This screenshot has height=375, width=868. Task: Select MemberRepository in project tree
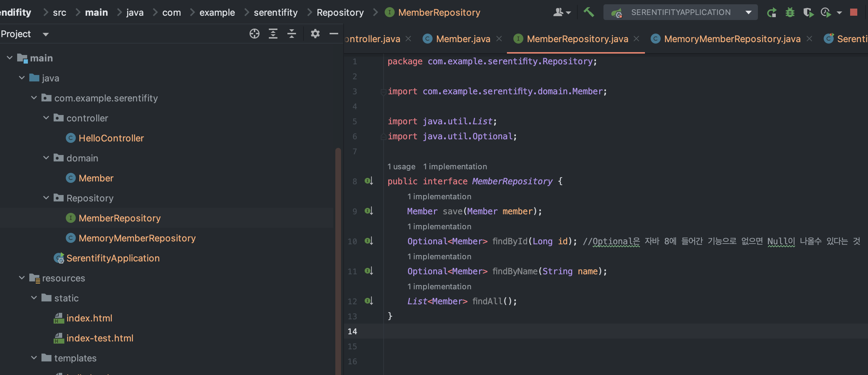[119, 218]
